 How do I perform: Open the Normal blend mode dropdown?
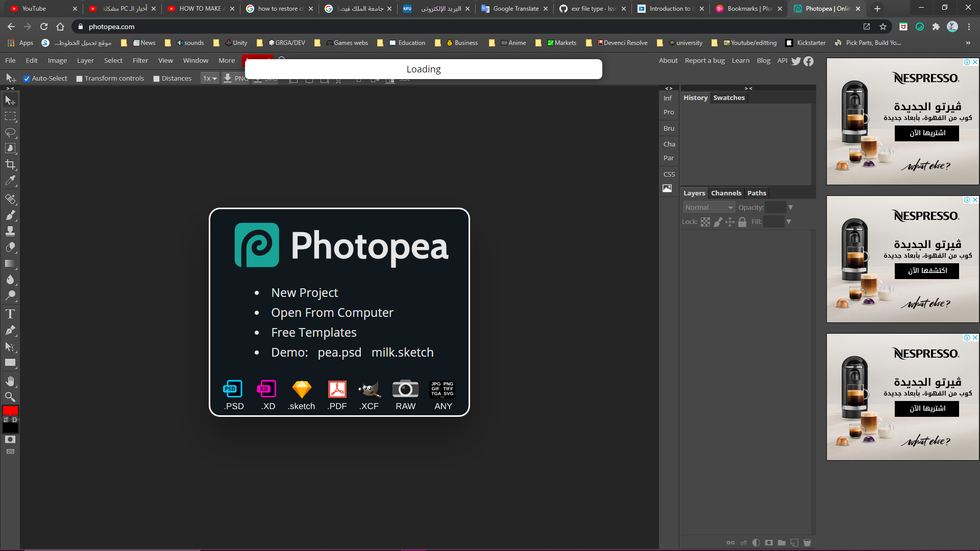(708, 207)
